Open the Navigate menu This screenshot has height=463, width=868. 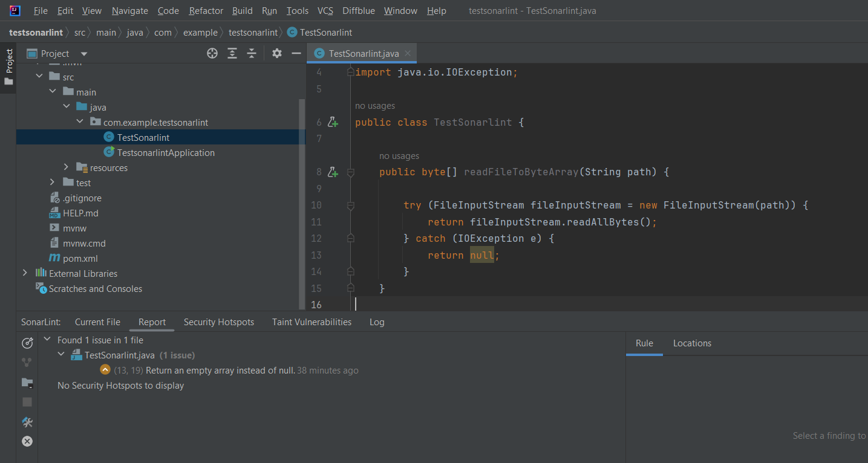[130, 11]
